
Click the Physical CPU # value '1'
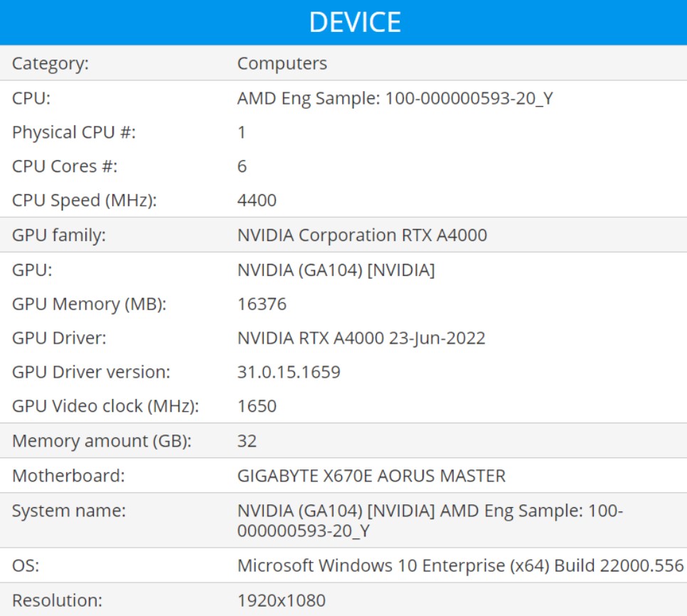tap(241, 132)
